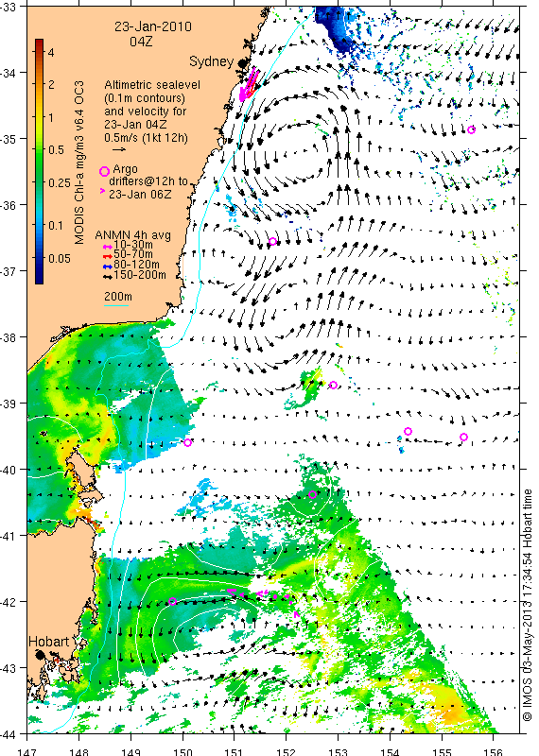539x756 pixels.
Task: Select the Argo float marker near 38.7S 152.9E
Action: click(x=333, y=385)
